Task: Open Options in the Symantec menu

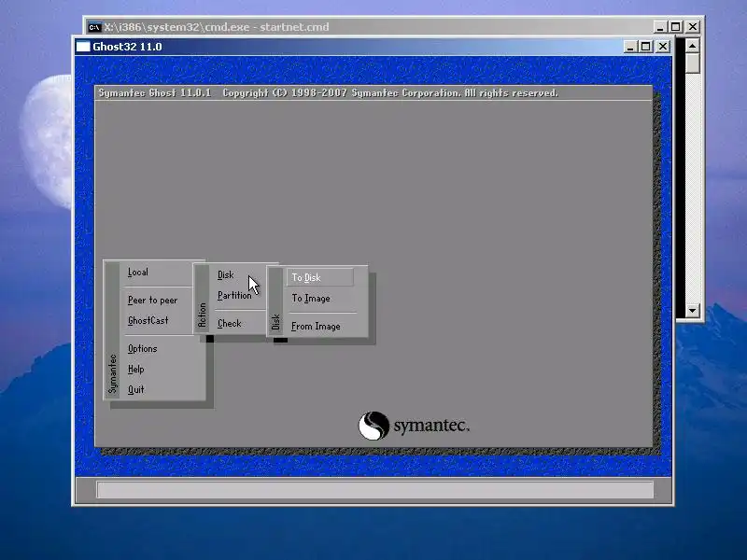Action: coord(143,348)
